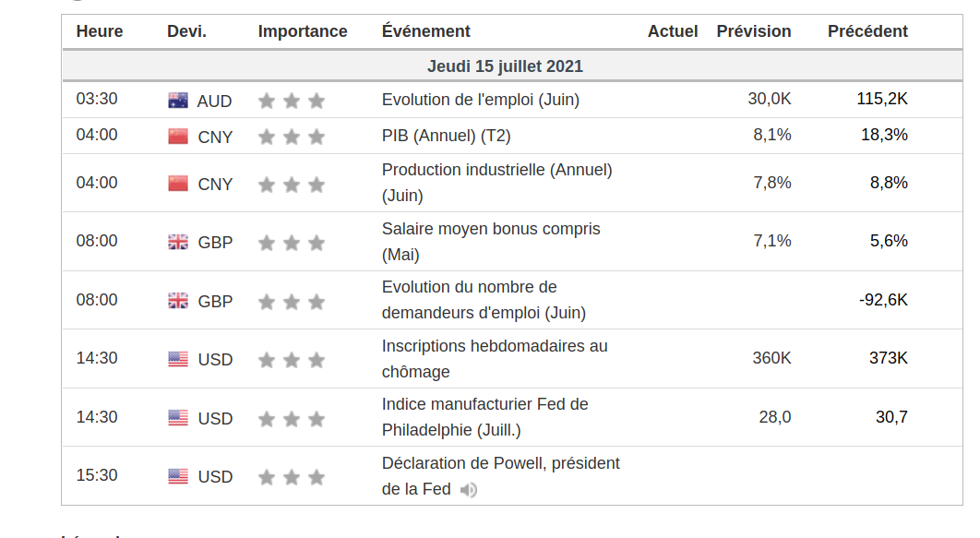Open the Déclaration de Powell event link
The image size is (980, 538).
coord(500,463)
